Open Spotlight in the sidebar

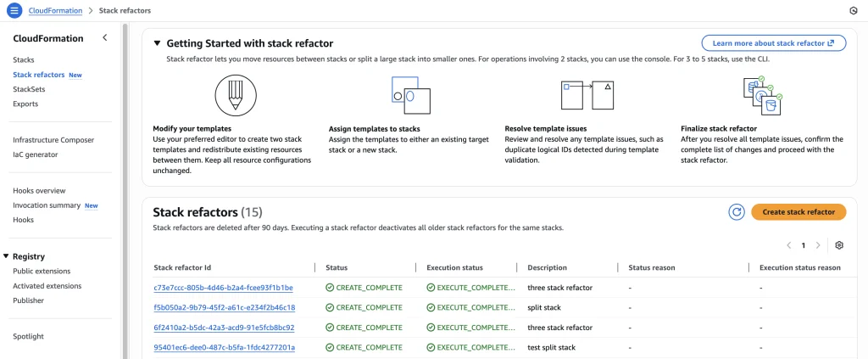point(28,336)
